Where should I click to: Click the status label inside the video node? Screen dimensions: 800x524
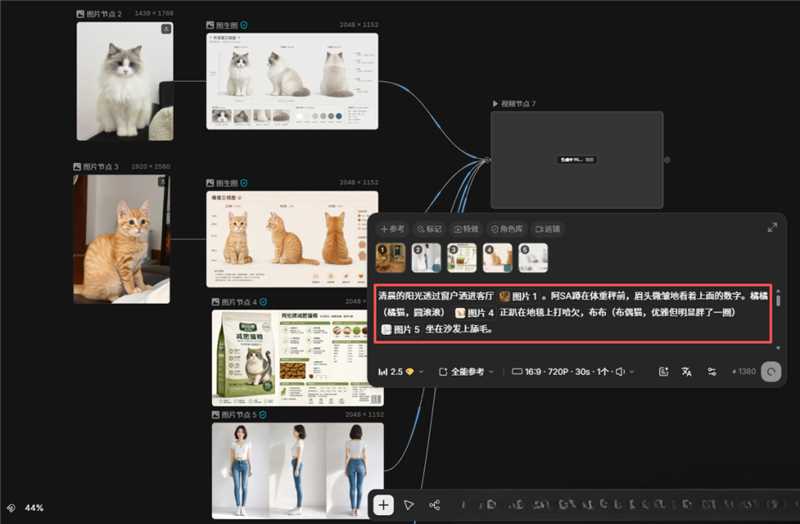577,160
